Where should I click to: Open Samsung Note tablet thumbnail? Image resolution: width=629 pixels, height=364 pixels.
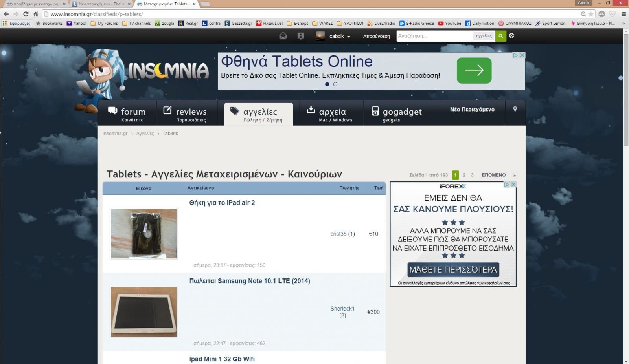[144, 312]
